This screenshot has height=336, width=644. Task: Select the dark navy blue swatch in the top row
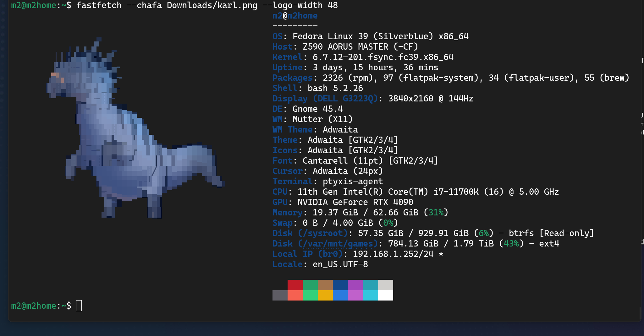pos(340,285)
